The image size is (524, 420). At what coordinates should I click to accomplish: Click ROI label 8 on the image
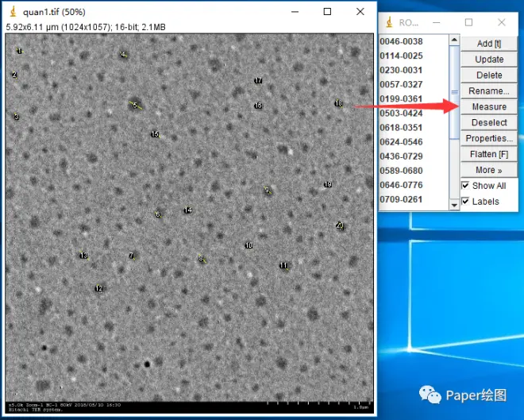201,258
